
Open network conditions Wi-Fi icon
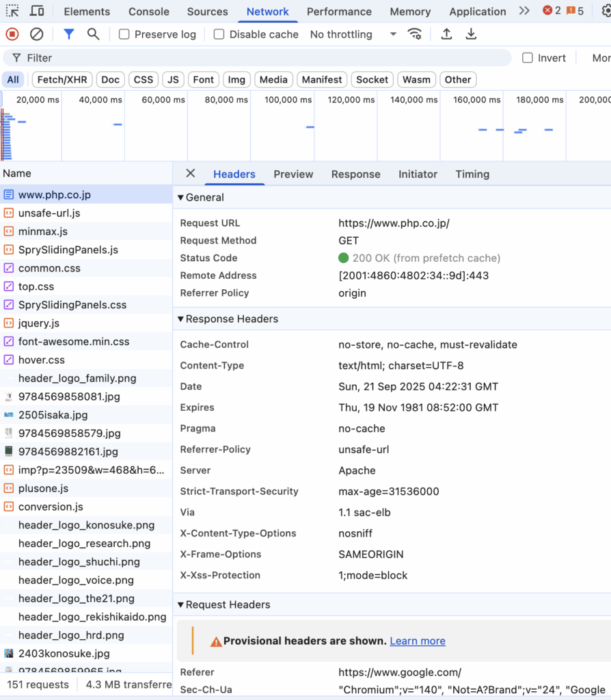[414, 34]
